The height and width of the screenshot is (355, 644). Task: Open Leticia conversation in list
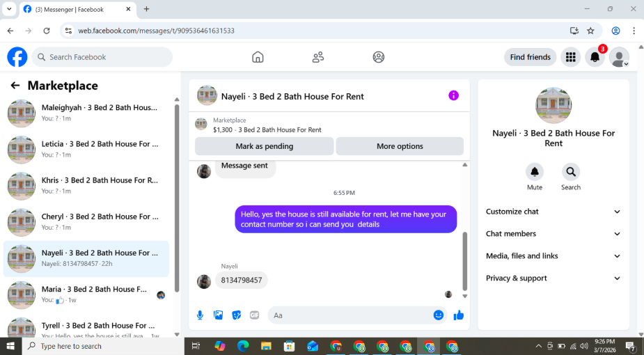point(86,149)
